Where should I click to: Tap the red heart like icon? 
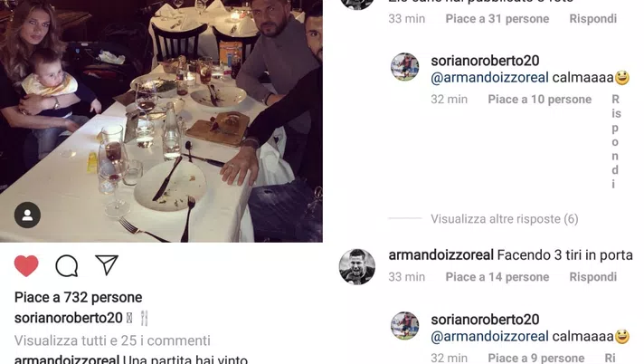[x=26, y=265]
